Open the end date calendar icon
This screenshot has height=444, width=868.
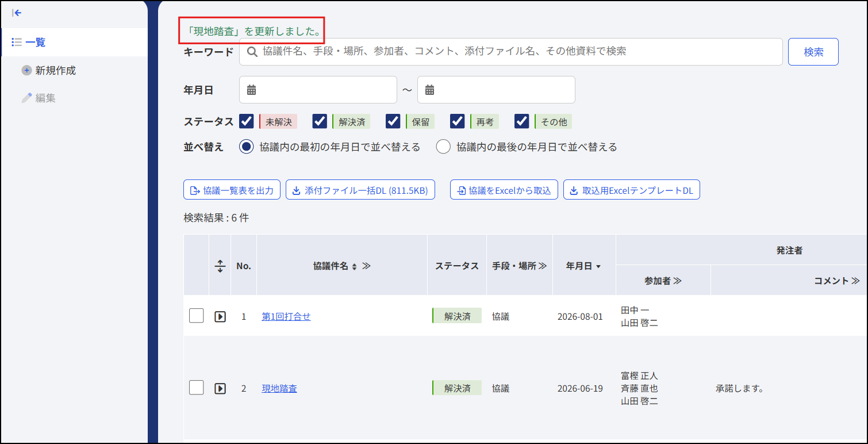pyautogui.click(x=429, y=90)
